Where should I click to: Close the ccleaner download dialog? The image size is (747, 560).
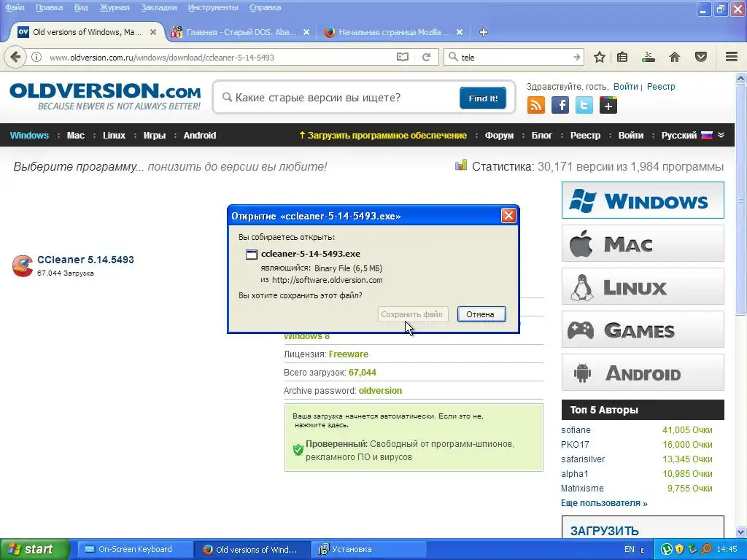[x=508, y=216]
